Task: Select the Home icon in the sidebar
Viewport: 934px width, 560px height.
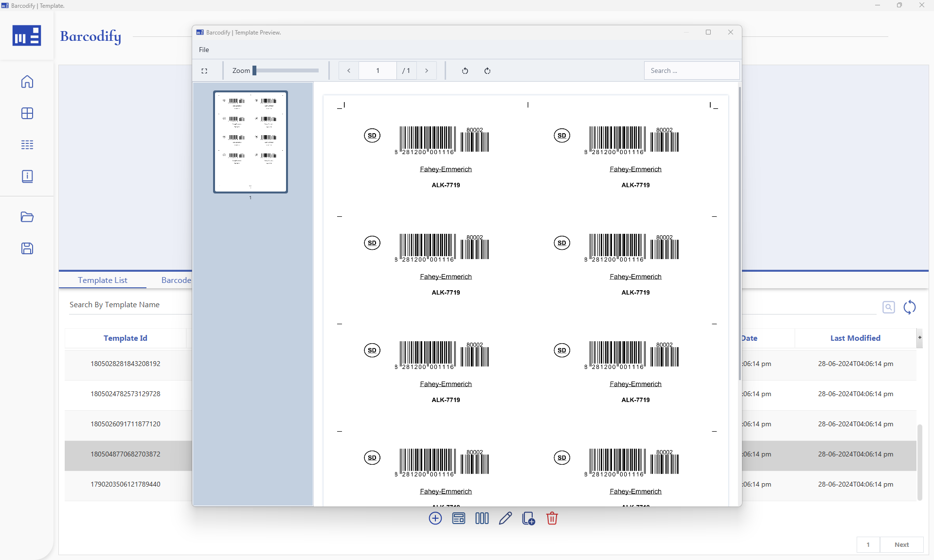Action: pyautogui.click(x=27, y=82)
